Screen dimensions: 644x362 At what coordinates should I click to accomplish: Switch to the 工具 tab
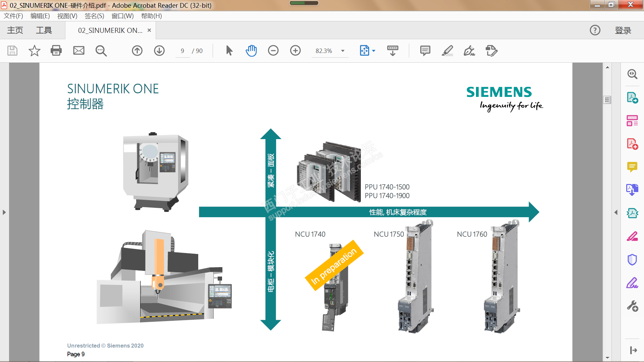tap(44, 30)
